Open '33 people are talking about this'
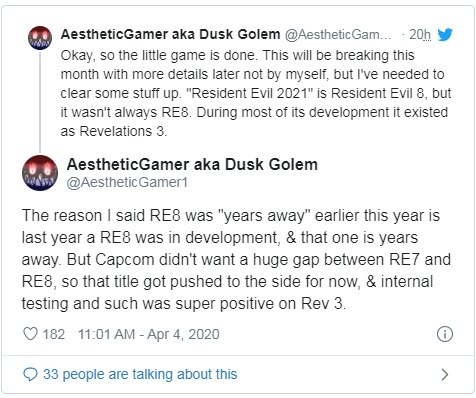This screenshot has width=476, height=398. [x=140, y=374]
